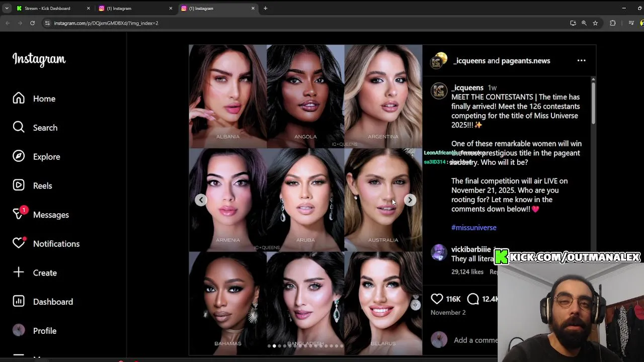Open the browser extensions puzzle icon
Viewport: 644px width, 362px height.
pyautogui.click(x=613, y=23)
